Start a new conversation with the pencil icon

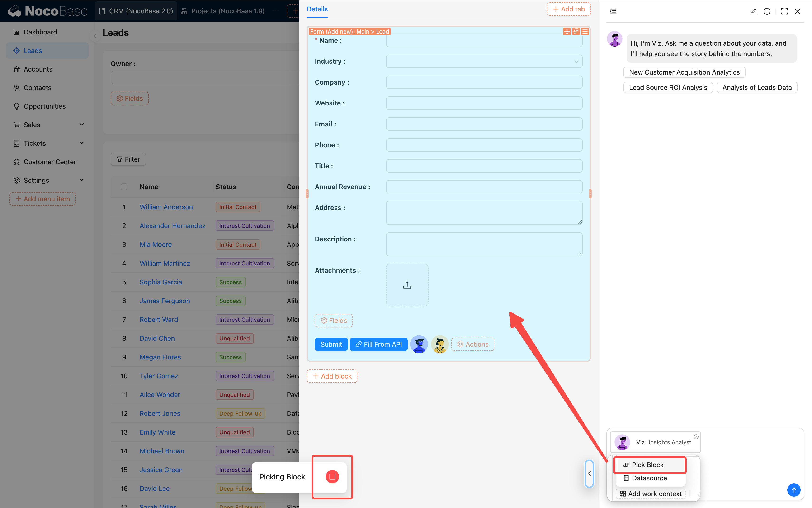coord(754,11)
